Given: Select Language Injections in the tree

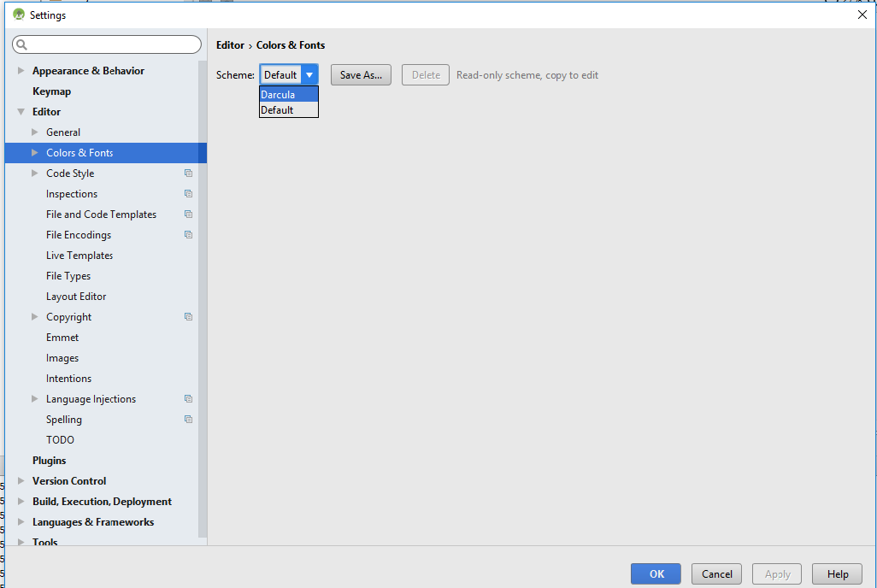Looking at the screenshot, I should [x=91, y=399].
